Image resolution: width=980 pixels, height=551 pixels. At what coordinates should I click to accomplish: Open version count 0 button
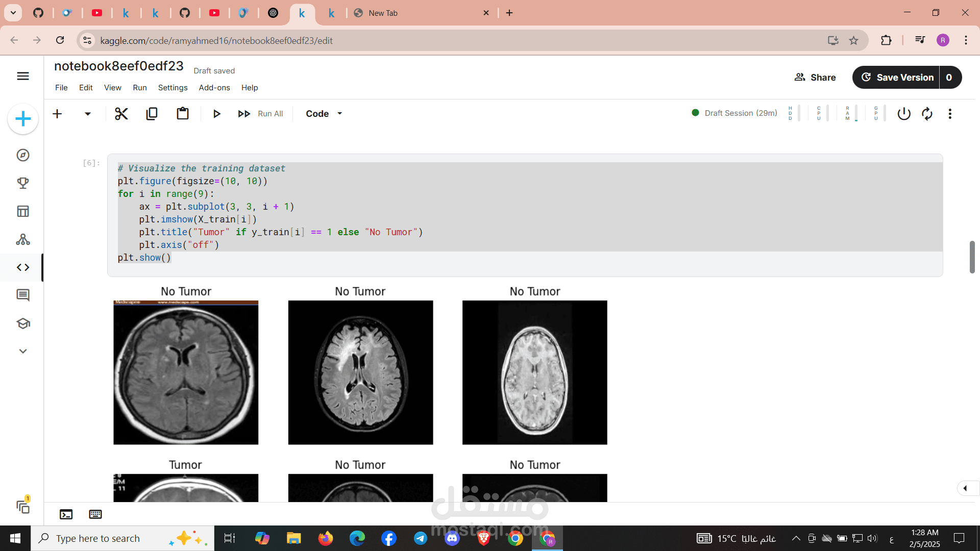point(950,78)
